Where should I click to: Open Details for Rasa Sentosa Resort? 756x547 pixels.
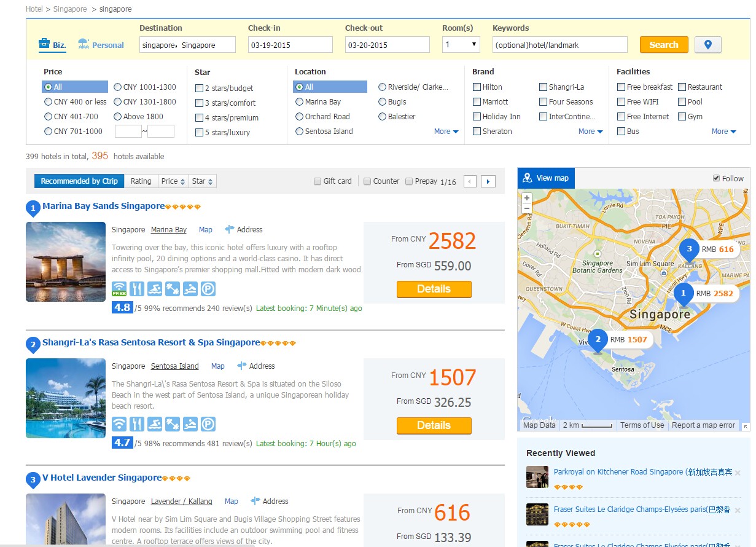434,425
